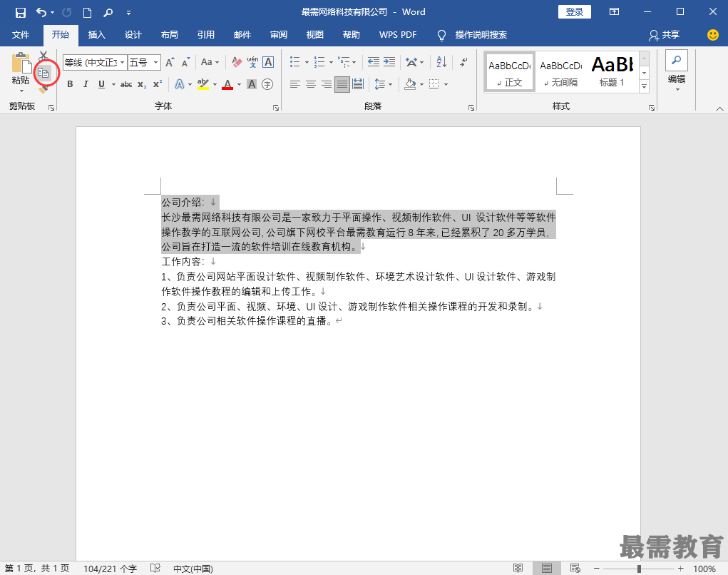728x575 pixels.
Task: Open the font name combo box
Action: click(x=95, y=62)
